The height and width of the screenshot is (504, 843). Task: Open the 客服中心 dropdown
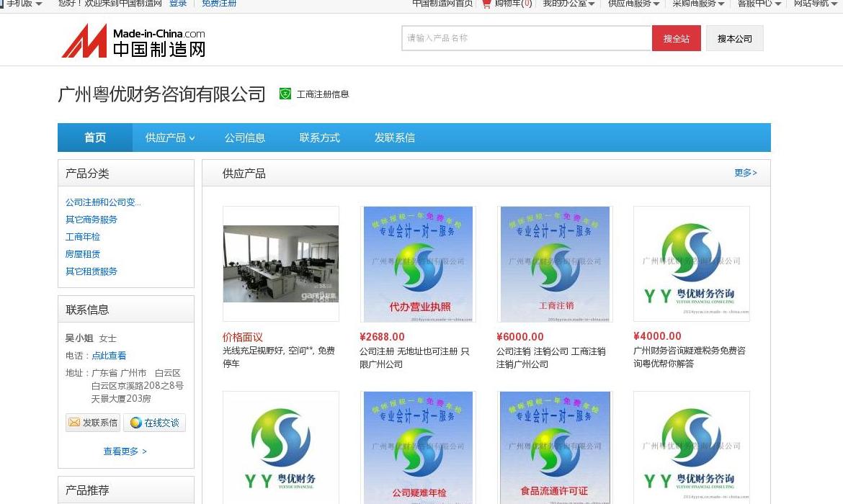pos(759,4)
